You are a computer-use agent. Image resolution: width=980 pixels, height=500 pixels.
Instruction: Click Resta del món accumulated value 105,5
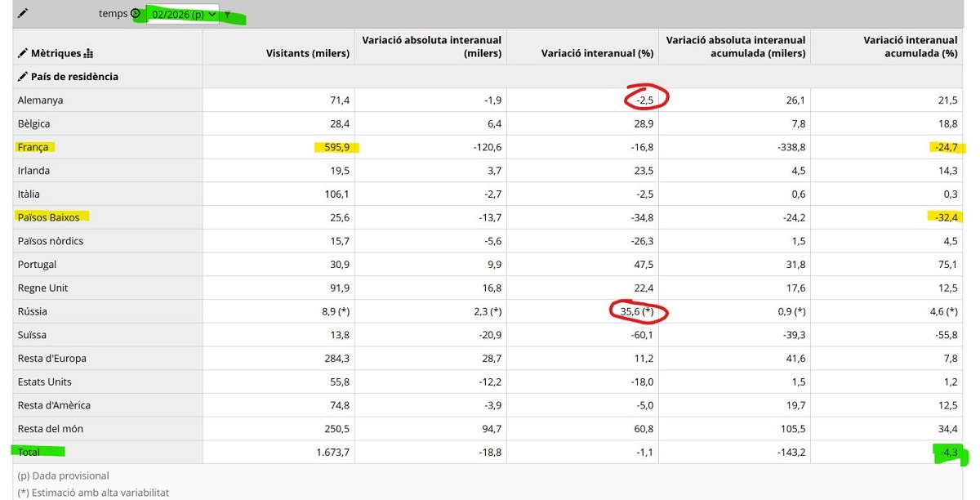(x=794, y=429)
